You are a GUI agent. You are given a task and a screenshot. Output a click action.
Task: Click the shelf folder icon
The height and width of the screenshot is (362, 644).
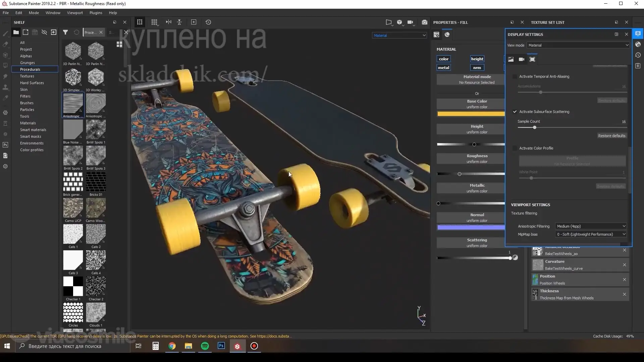coord(16,32)
